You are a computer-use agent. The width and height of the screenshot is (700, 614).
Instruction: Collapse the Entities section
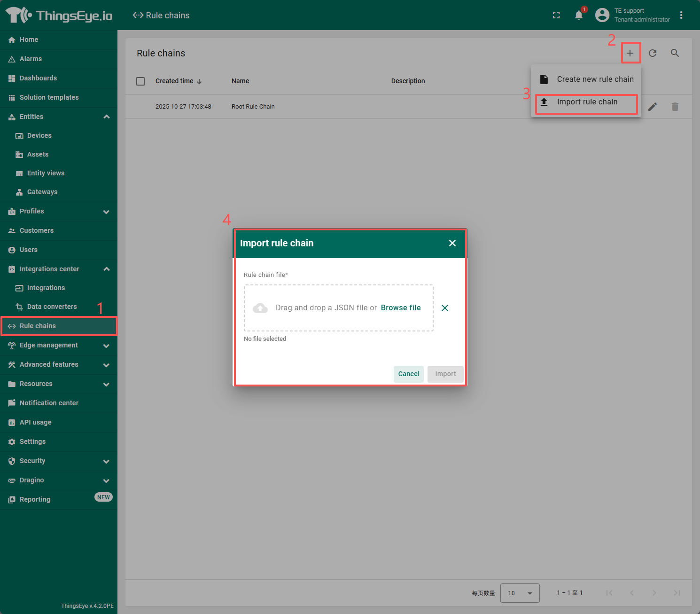pyautogui.click(x=107, y=117)
